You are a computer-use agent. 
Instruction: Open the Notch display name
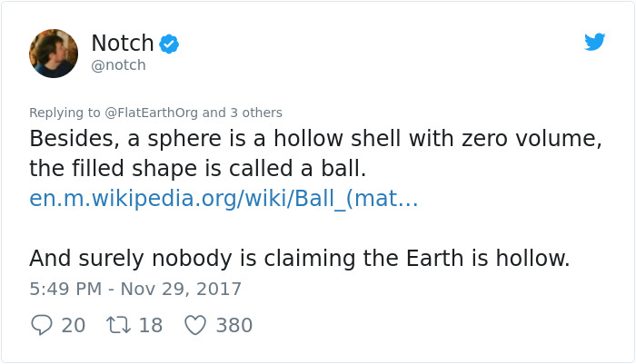coord(123,42)
